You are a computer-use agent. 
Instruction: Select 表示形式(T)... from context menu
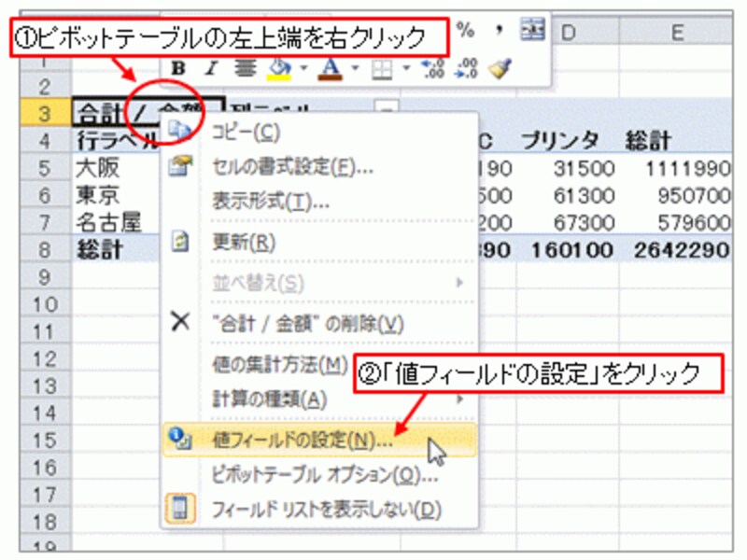click(318, 202)
